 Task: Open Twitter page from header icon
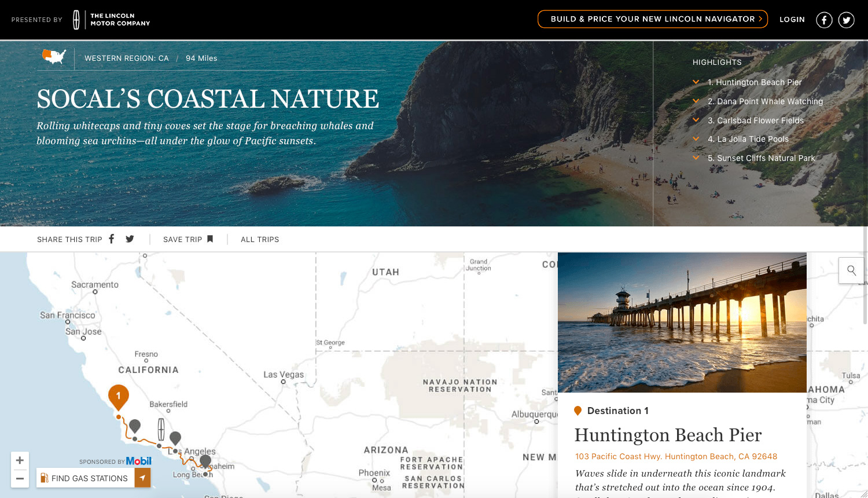click(x=846, y=20)
